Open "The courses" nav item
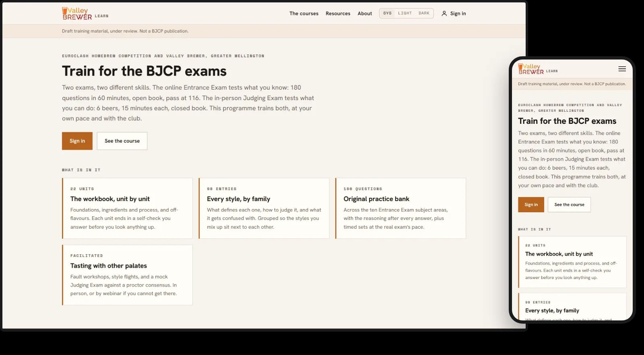Viewport: 644px width, 355px height. pos(304,14)
